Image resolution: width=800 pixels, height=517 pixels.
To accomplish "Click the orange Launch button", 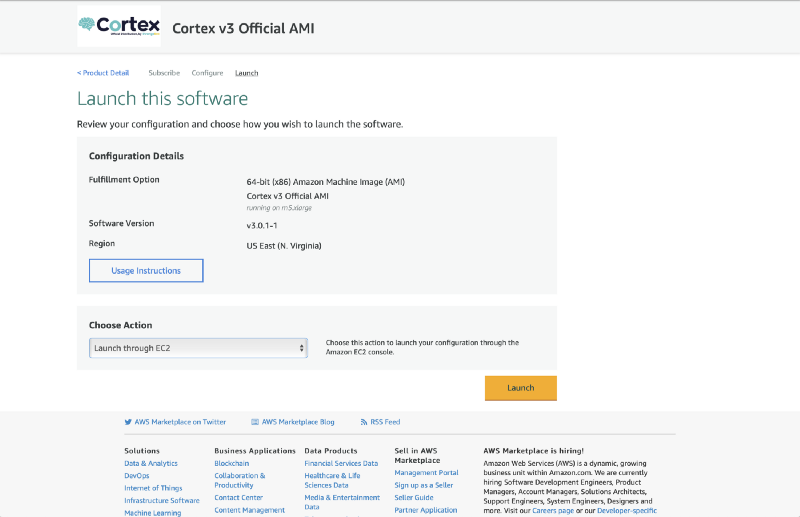I will (520, 388).
